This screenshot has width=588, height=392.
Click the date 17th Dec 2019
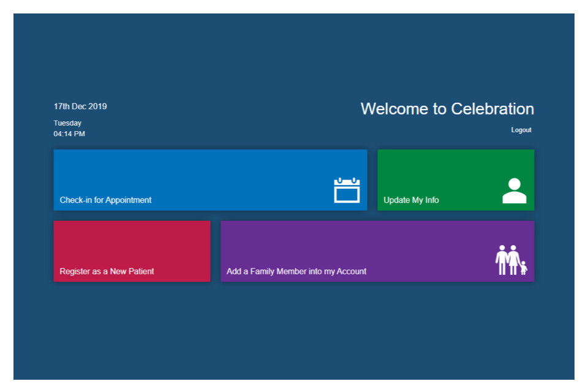pyautogui.click(x=80, y=106)
